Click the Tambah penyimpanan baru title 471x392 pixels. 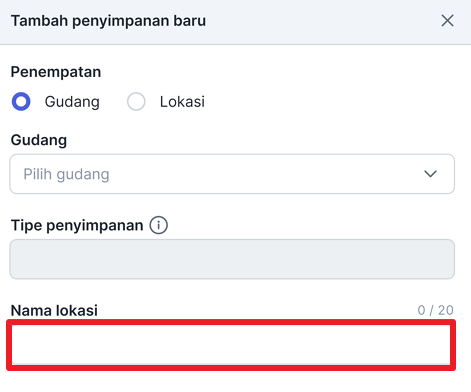[108, 21]
